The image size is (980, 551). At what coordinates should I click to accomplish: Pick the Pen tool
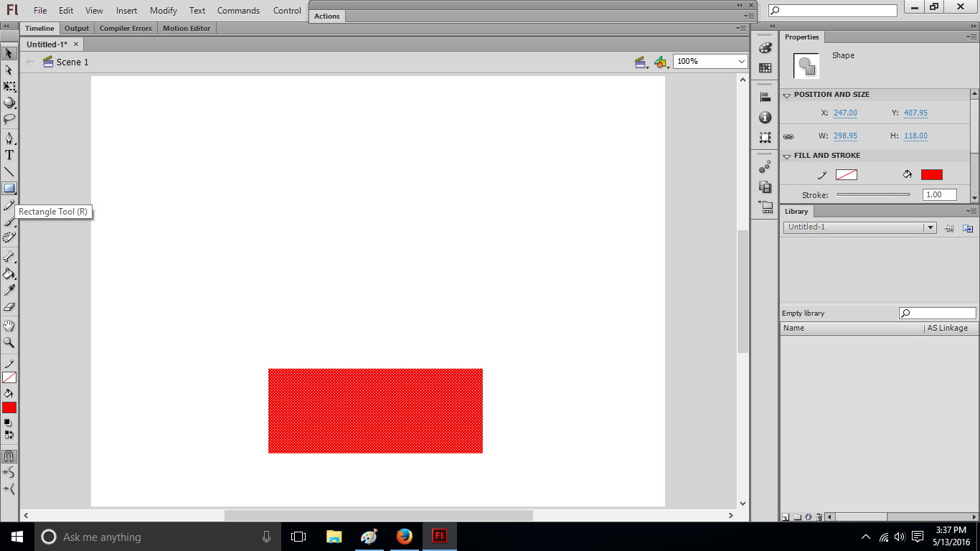pos(9,136)
